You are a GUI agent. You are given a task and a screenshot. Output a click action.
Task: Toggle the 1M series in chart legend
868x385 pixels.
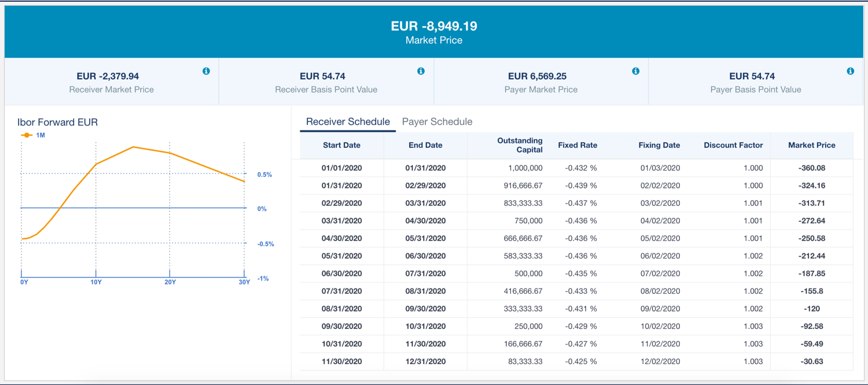(x=35, y=135)
